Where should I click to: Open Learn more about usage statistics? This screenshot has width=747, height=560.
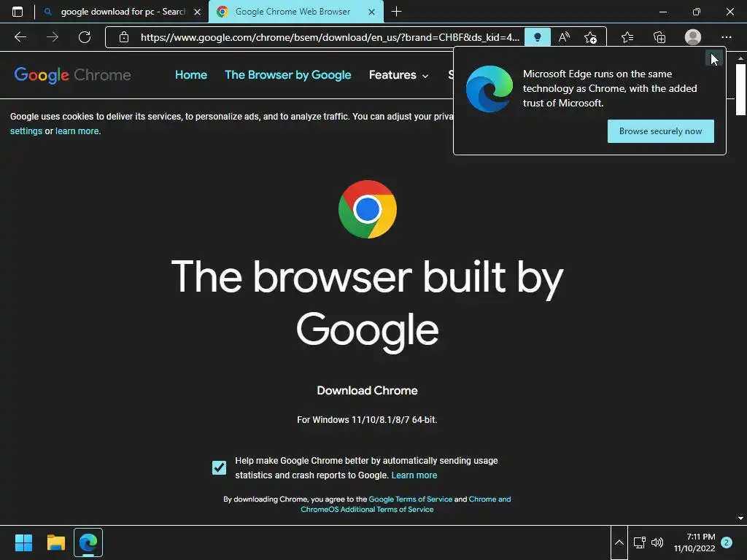(x=414, y=475)
